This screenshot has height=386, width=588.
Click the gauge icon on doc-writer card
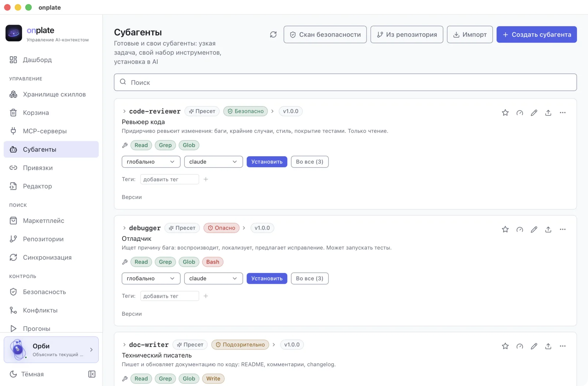(x=520, y=346)
